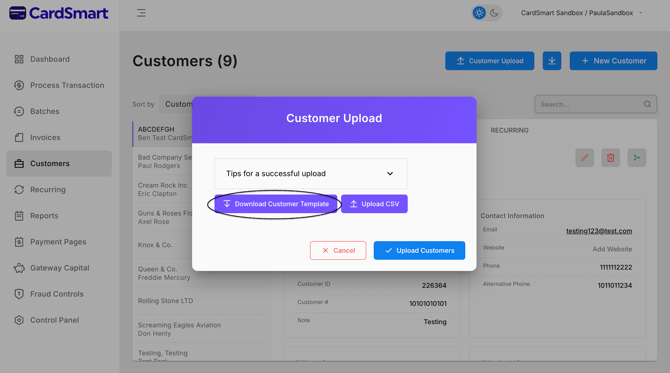Click the Customers briefcase icon
The image size is (670, 373).
pos(19,163)
